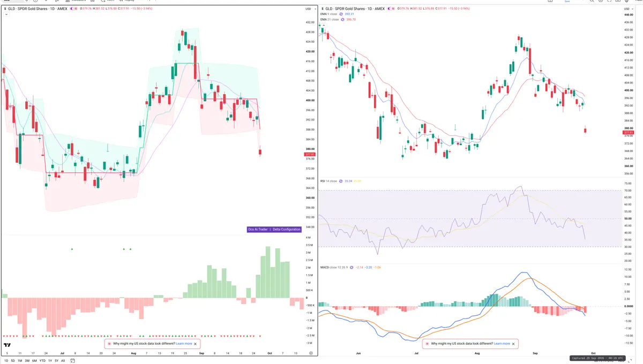643x364 pixels.
Task: Select the 1M time range
Action: tap(20, 361)
